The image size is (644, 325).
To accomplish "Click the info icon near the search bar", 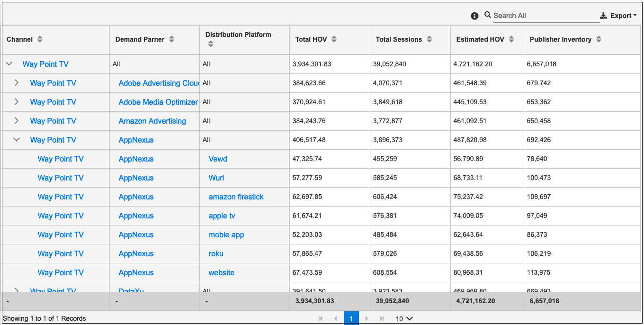I will click(474, 16).
